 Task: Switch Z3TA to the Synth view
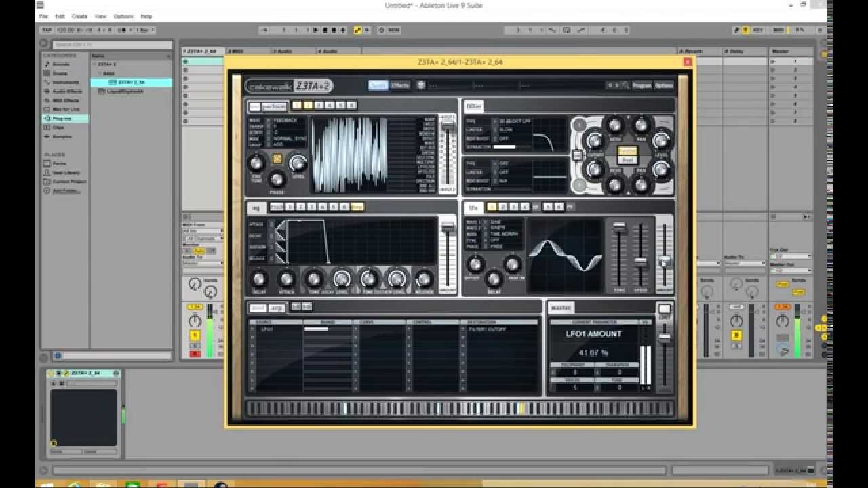click(x=378, y=85)
